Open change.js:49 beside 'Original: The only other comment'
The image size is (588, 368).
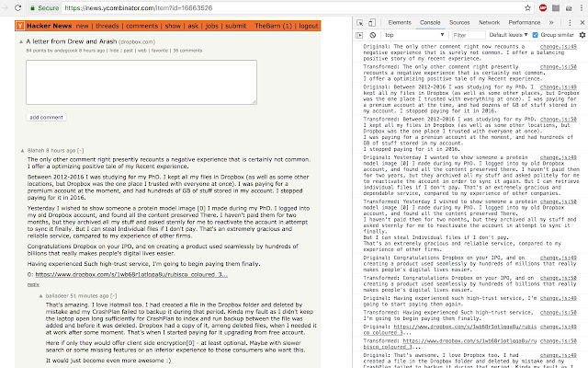click(x=559, y=47)
